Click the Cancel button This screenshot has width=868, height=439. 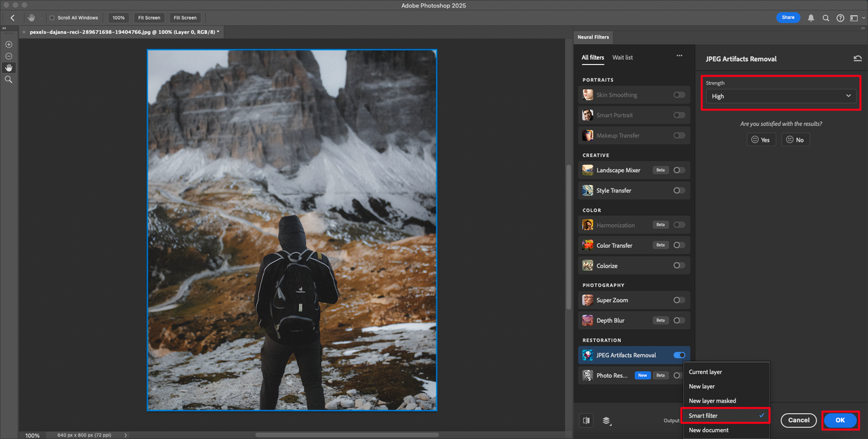pyautogui.click(x=798, y=420)
